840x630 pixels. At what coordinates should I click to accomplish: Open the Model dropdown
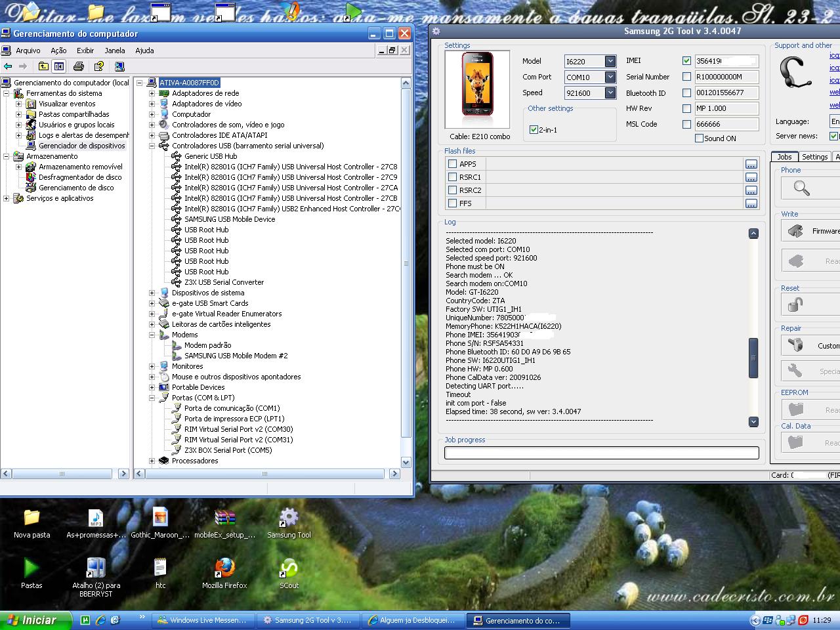(610, 61)
